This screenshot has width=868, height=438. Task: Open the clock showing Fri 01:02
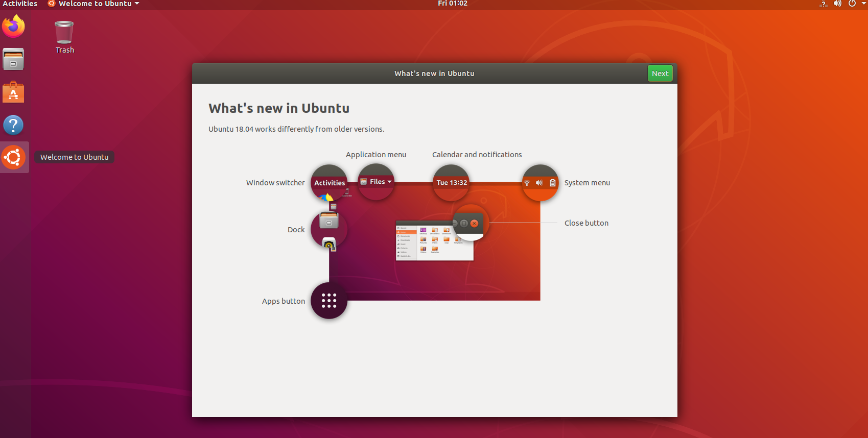(x=453, y=4)
